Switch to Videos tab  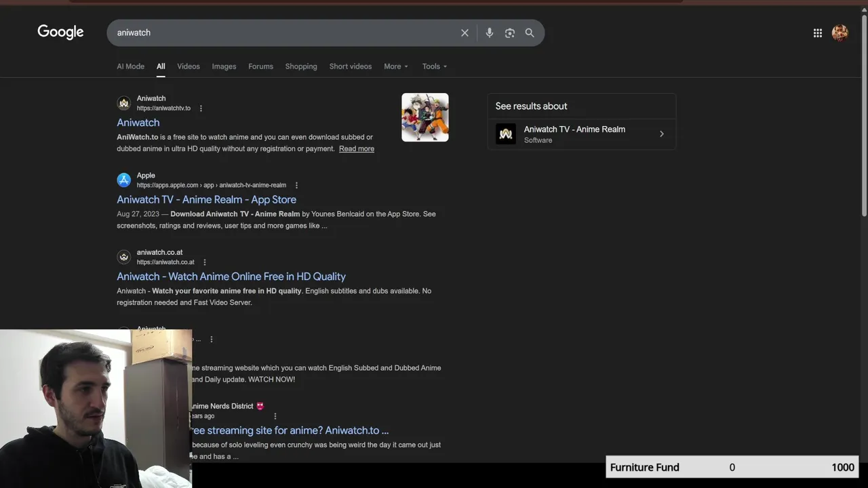pyautogui.click(x=189, y=66)
